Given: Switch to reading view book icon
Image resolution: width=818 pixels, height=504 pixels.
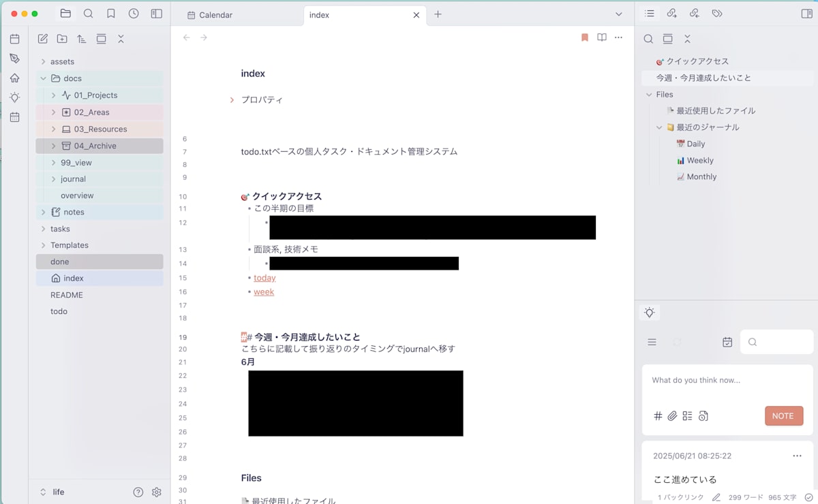Looking at the screenshot, I should [x=602, y=37].
